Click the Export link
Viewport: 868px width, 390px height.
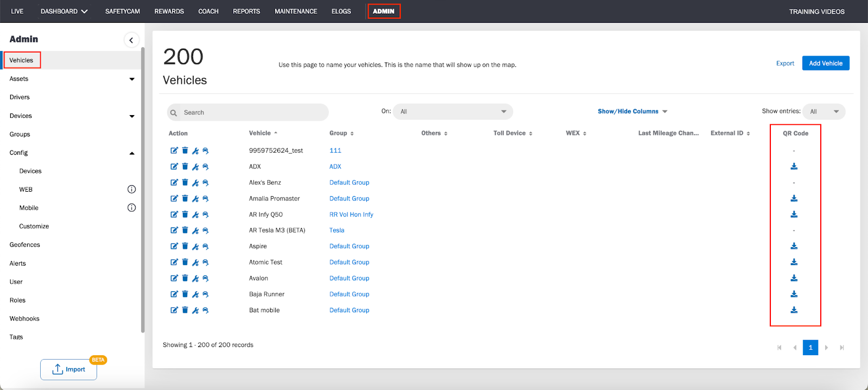point(785,64)
